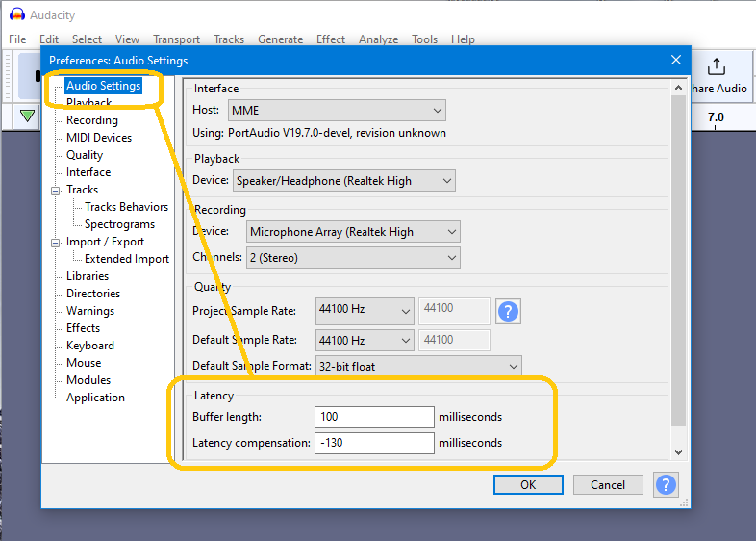Open quality help question mark button

508,311
